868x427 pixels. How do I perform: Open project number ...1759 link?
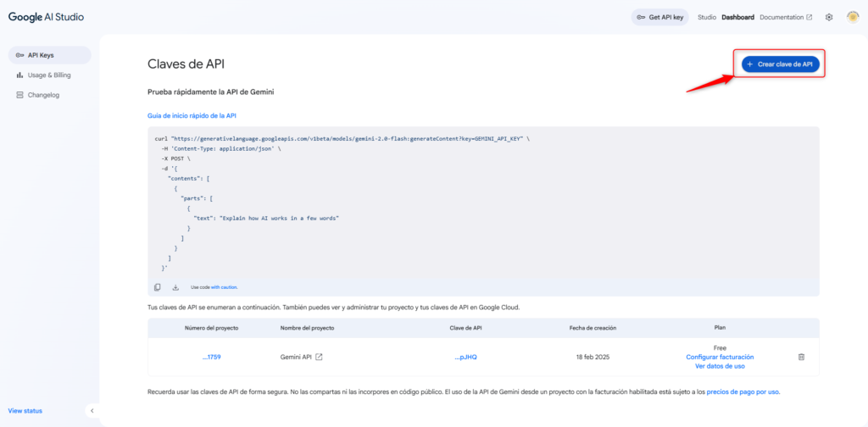[211, 358]
